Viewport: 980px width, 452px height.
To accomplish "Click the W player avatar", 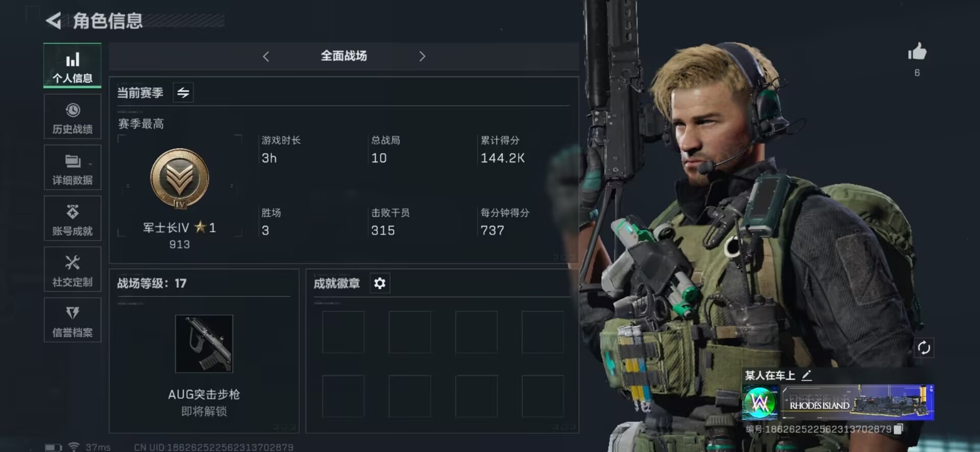I will [760, 403].
